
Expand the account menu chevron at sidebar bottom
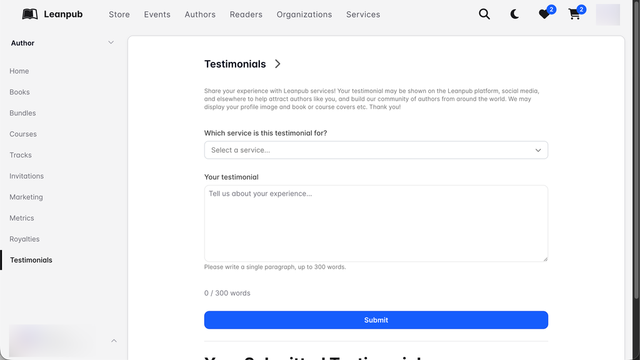click(114, 340)
